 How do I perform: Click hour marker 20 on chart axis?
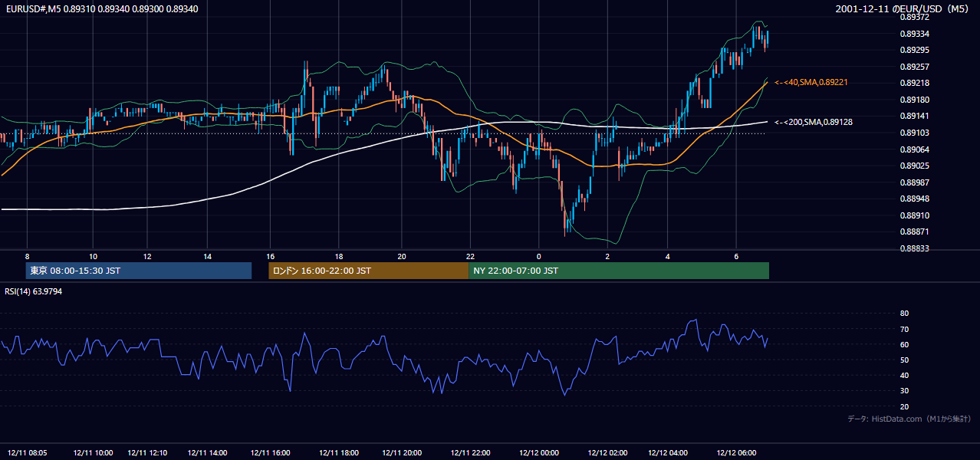pos(402,256)
